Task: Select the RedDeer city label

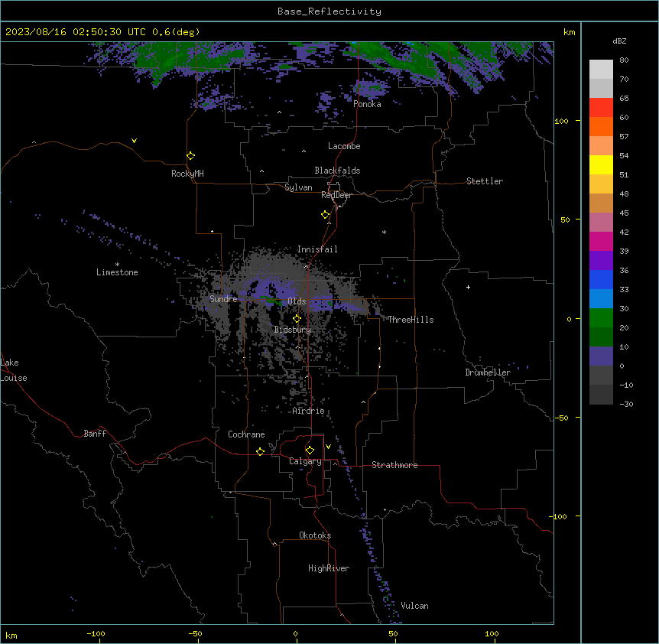Action: pyautogui.click(x=337, y=195)
